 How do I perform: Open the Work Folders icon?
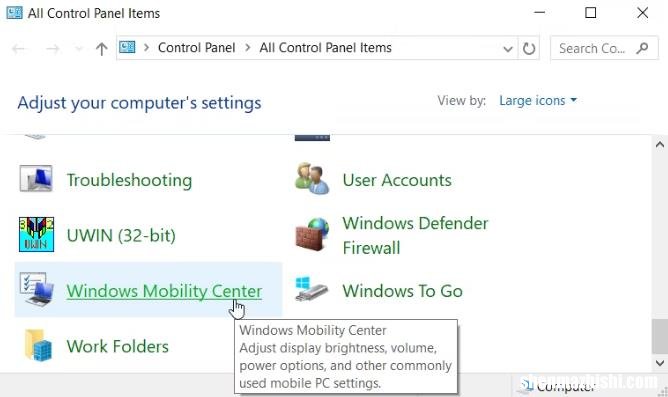(37, 345)
